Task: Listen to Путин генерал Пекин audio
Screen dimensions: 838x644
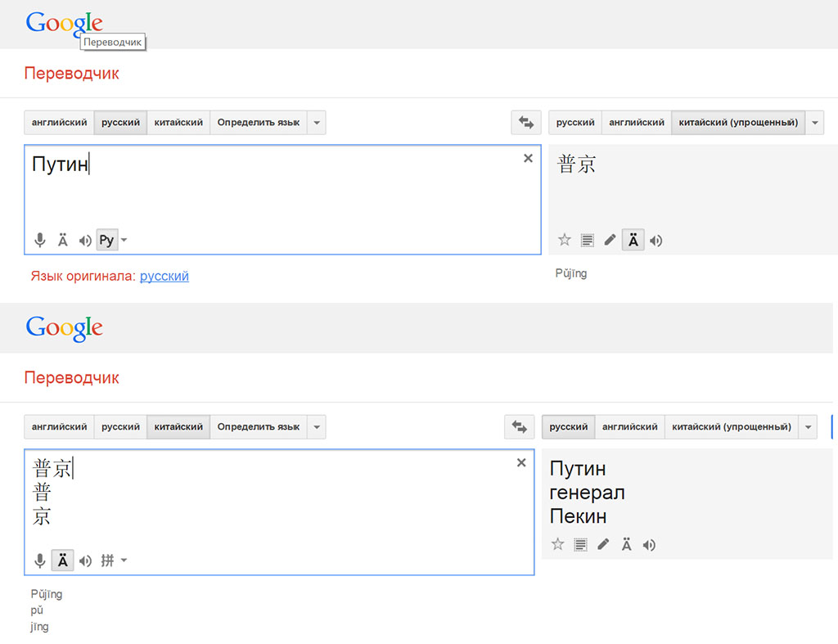Action: [x=649, y=545]
